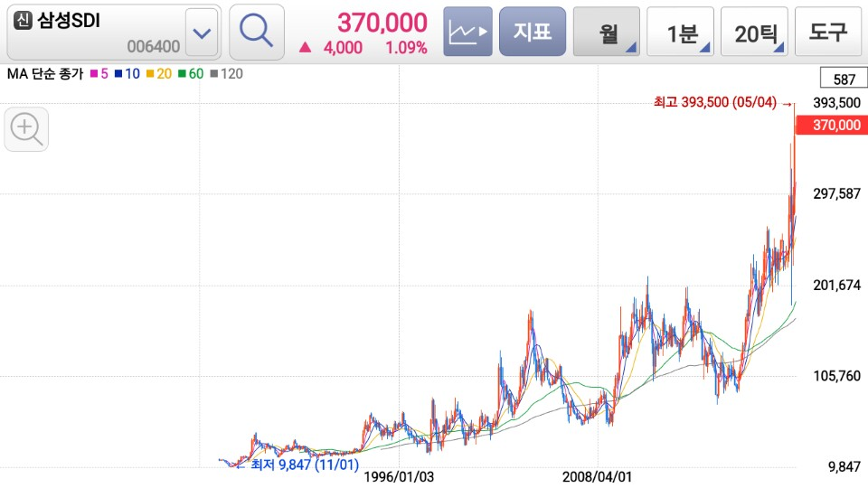The image size is (868, 488).
Task: Click the red 370,000 price axis tag
Action: point(832,125)
